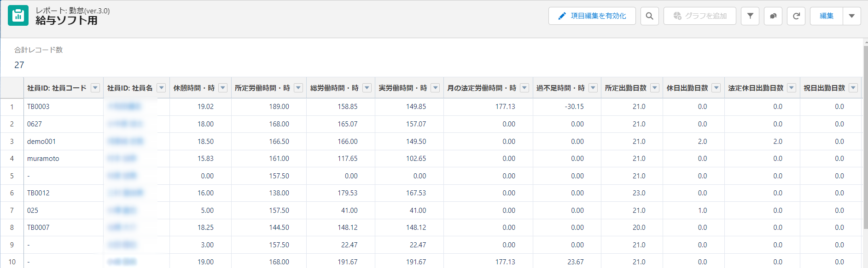Open 総労働時間・時 column dropdown arrow
Image resolution: width=868 pixels, height=268 pixels.
click(x=367, y=88)
